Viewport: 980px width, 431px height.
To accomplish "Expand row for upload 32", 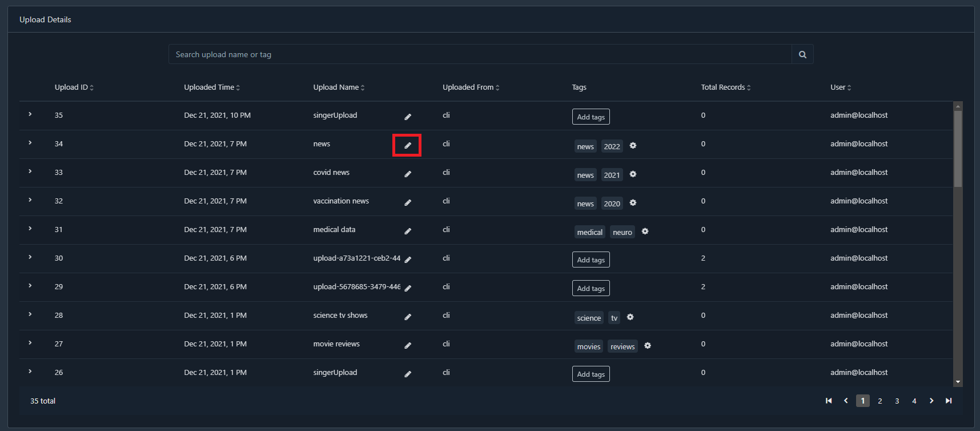I will 30,200.
